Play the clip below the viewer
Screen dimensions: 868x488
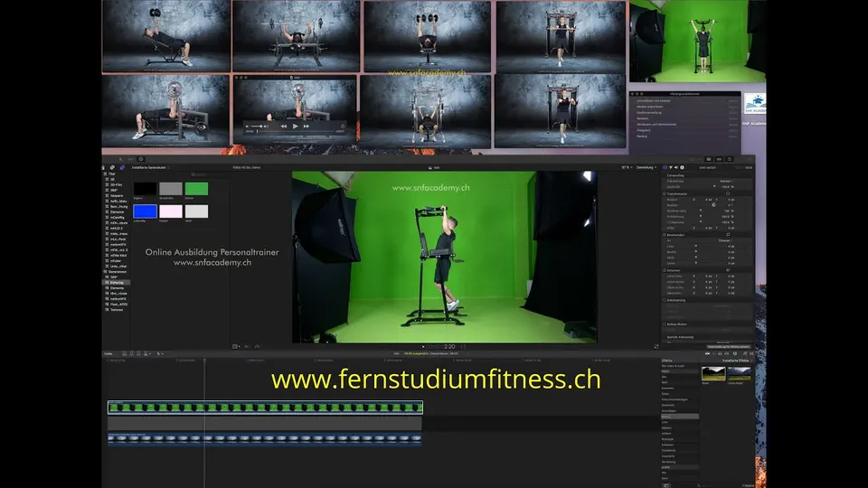pos(423,347)
